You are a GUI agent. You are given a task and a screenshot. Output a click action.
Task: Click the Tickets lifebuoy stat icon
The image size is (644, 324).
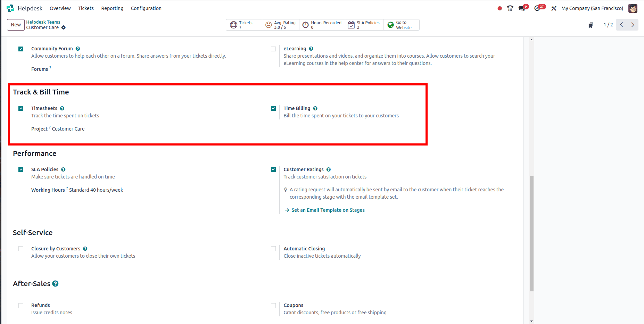tap(233, 25)
